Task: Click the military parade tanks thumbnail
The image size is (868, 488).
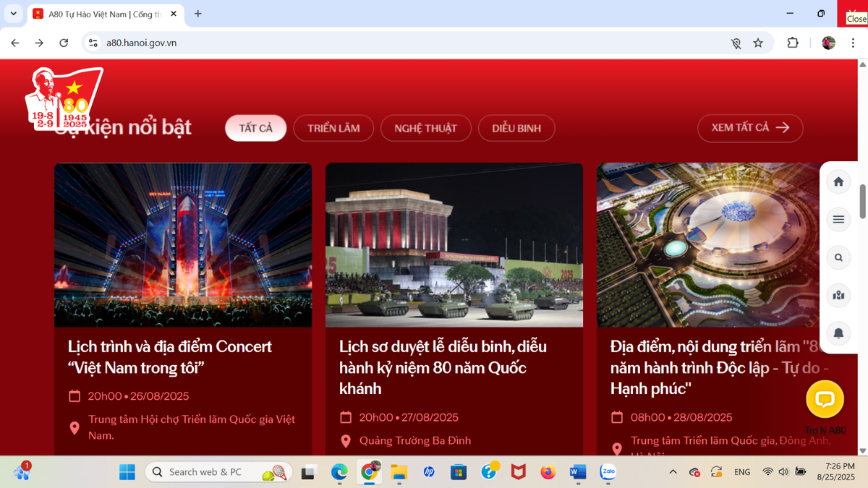Action: (454, 245)
